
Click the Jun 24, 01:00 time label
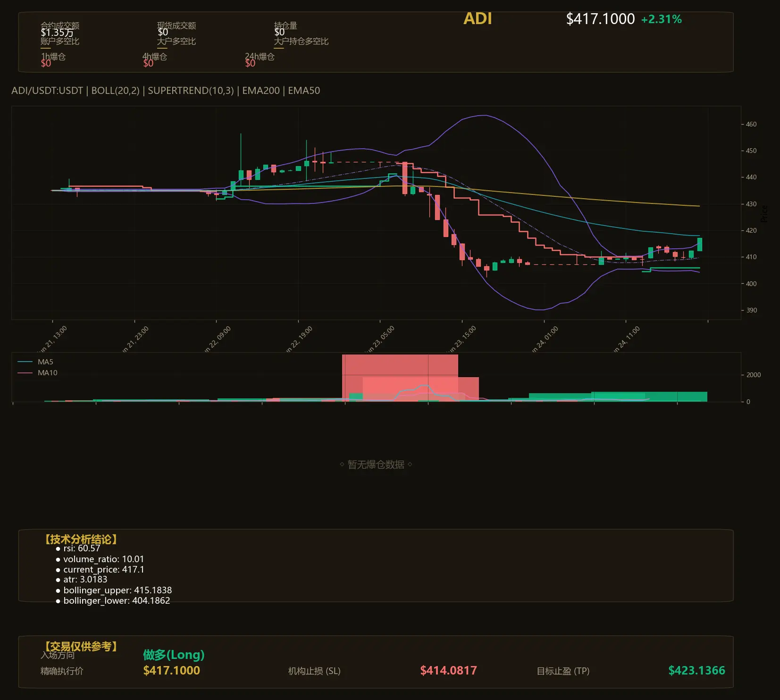pos(545,339)
